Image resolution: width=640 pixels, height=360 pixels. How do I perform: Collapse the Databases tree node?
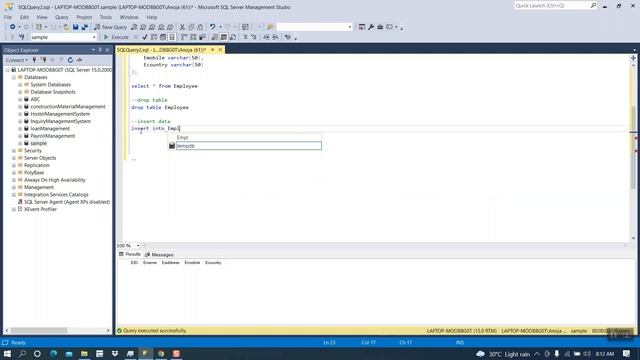click(x=14, y=77)
